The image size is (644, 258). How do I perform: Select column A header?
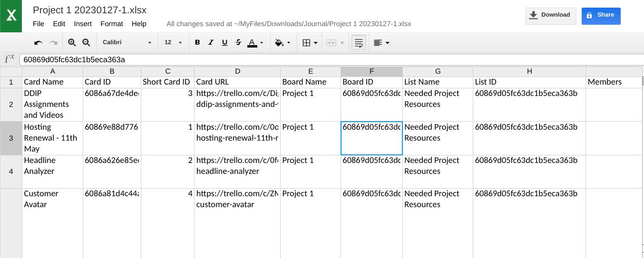pos(52,71)
